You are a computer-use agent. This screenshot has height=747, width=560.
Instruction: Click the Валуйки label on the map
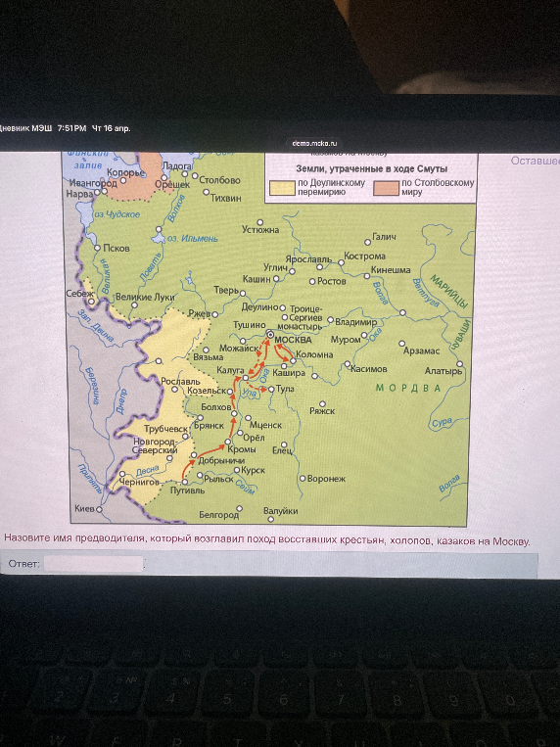pos(281,511)
